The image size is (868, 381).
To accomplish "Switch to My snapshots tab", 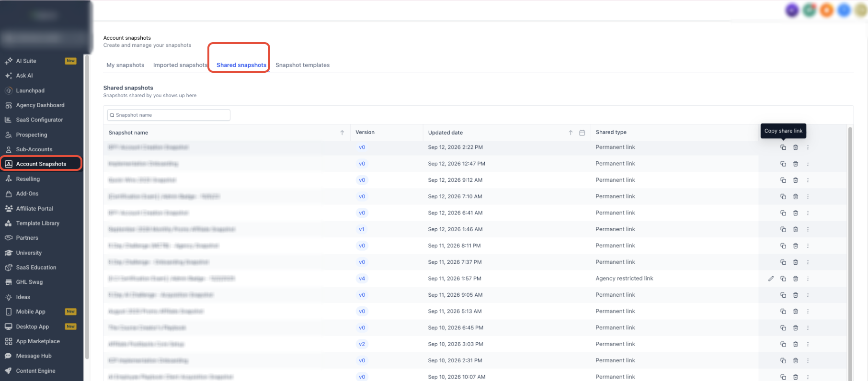I will click(x=125, y=65).
